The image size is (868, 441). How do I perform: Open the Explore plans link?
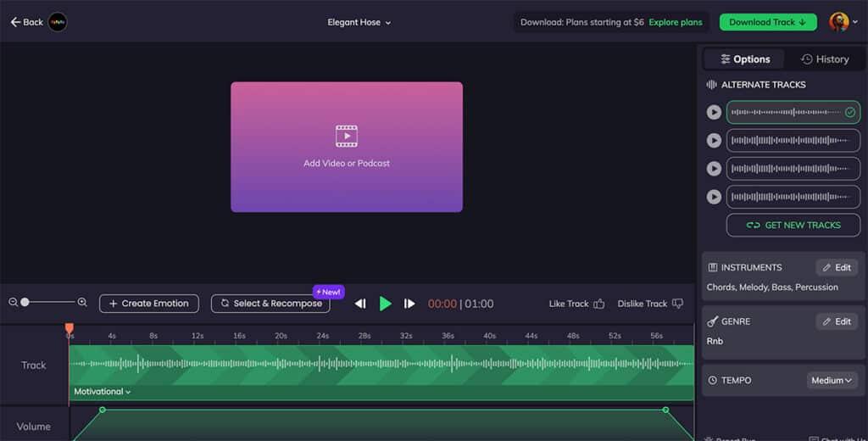(x=675, y=22)
